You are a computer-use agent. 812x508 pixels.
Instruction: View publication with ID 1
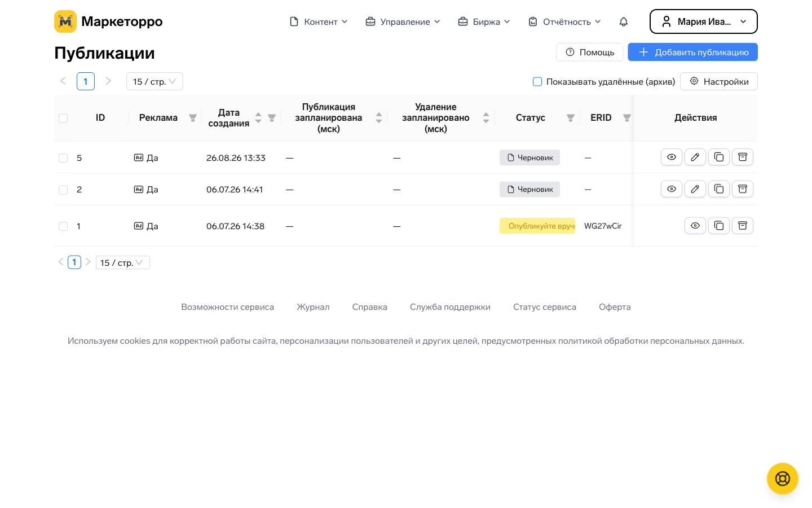coord(695,225)
